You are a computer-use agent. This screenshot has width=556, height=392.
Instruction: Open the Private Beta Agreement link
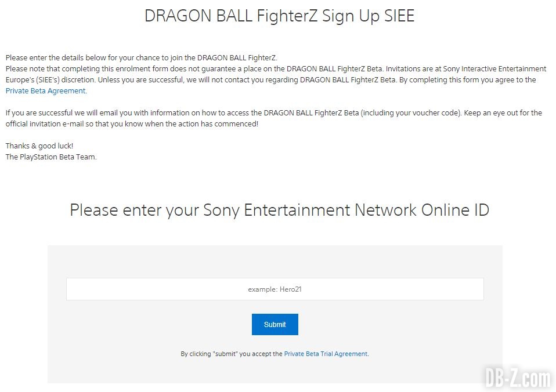point(45,90)
